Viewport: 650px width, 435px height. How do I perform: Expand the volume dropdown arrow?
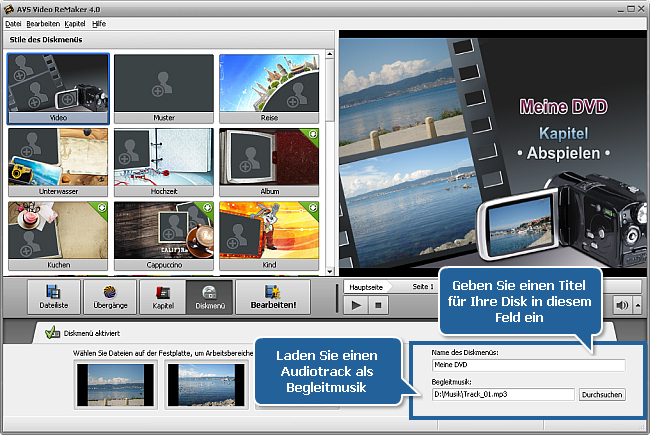pyautogui.click(x=637, y=305)
